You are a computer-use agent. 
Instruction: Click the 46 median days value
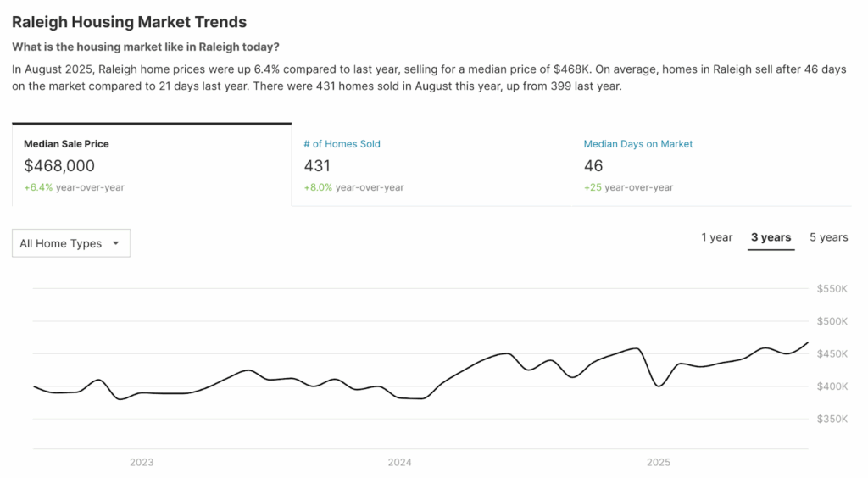(593, 166)
